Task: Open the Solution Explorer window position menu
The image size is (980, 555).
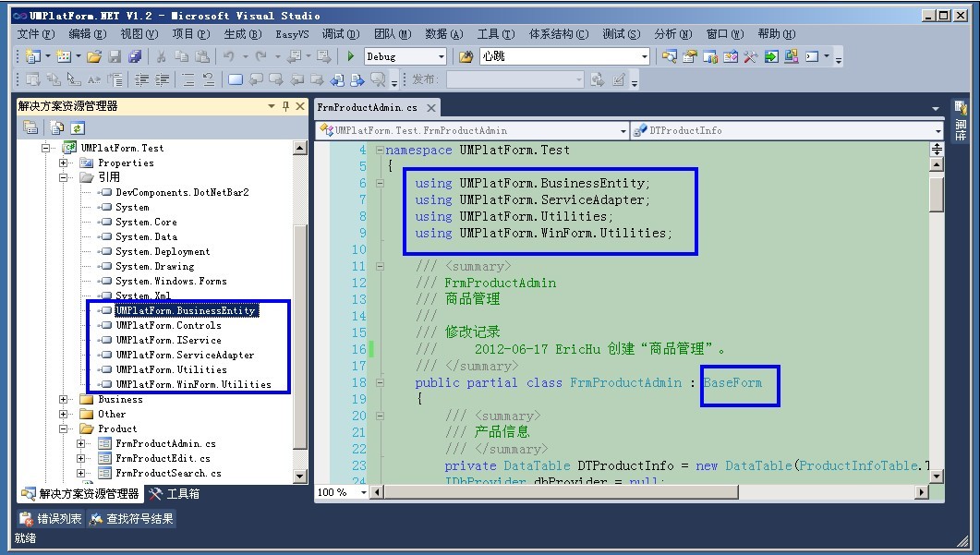Action: point(272,106)
